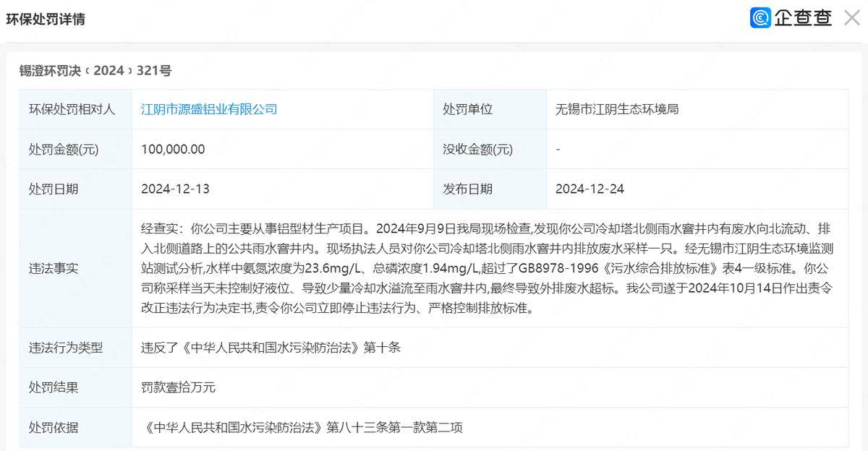Select the date 2024-12-13
The image size is (868, 451).
point(175,189)
